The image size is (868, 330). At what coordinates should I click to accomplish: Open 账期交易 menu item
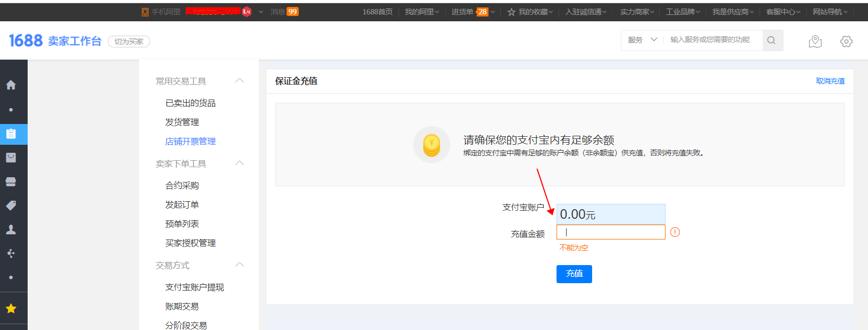coord(182,307)
